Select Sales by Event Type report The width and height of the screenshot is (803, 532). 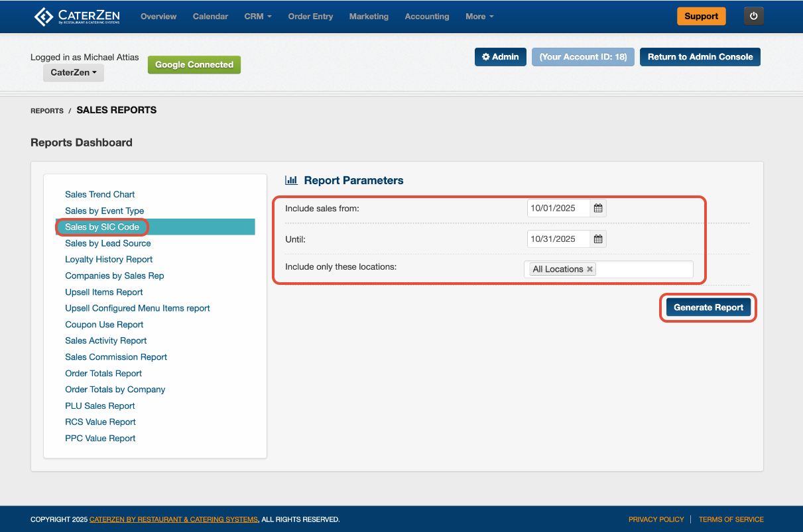pyautogui.click(x=105, y=211)
